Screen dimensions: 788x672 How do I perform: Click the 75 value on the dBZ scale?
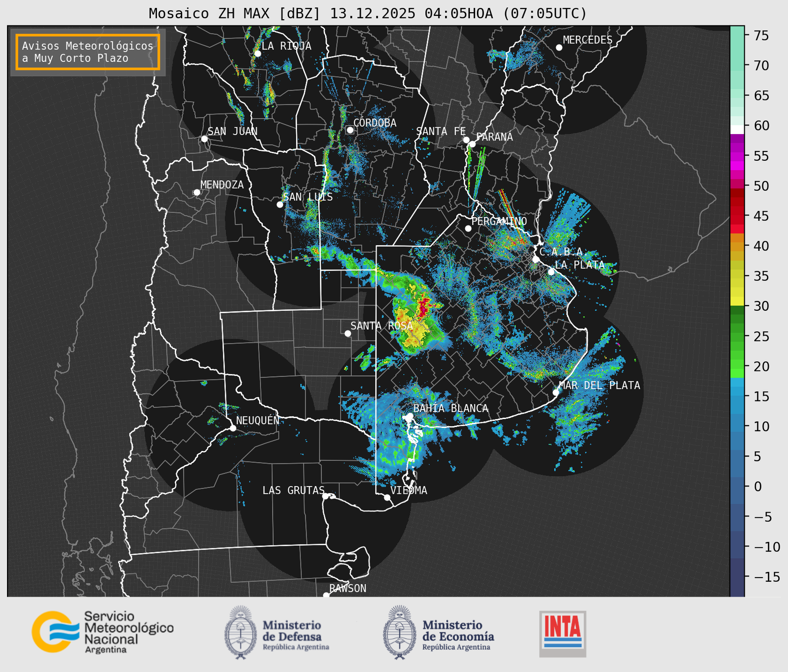761,36
